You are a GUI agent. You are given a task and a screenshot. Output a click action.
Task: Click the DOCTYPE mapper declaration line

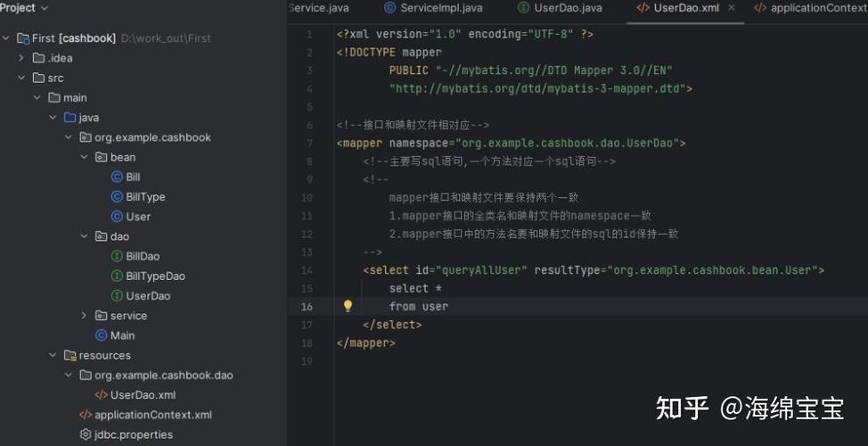389,52
